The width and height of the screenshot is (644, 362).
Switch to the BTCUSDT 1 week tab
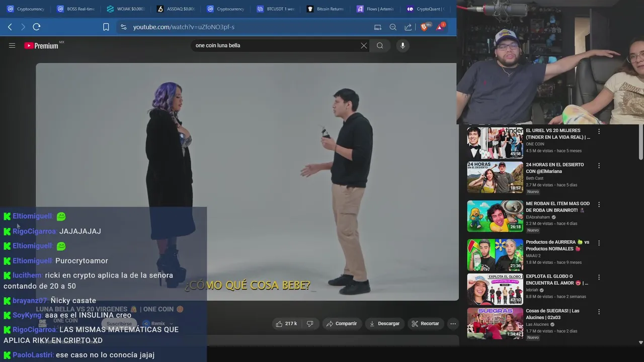coord(275,9)
